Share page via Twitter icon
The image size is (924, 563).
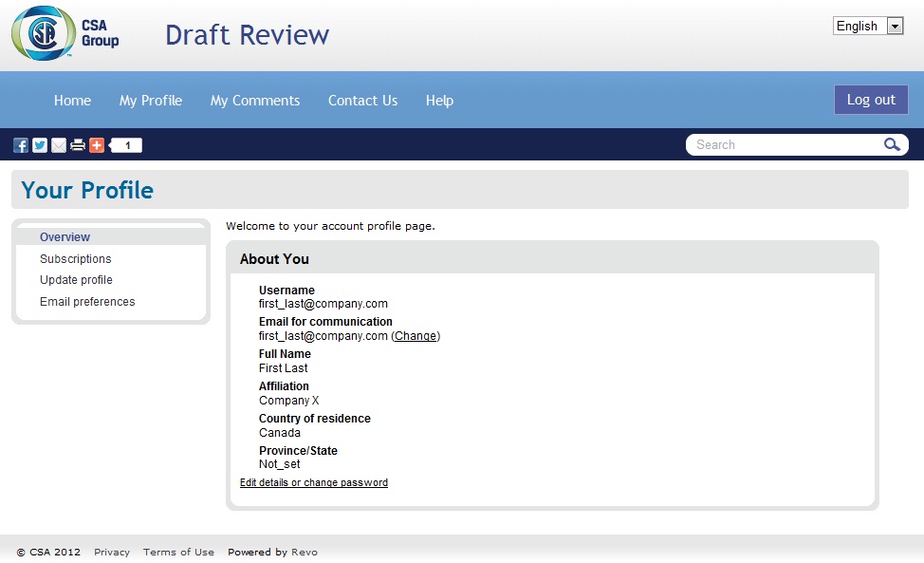[40, 145]
